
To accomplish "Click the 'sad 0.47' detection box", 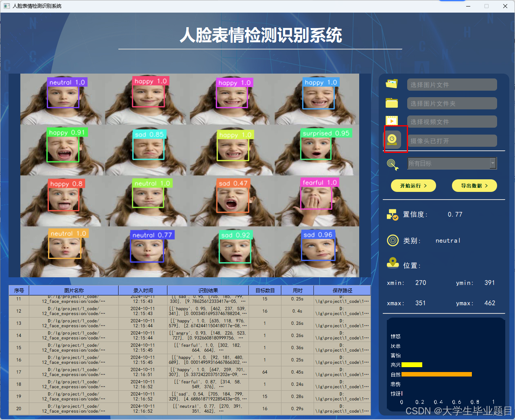I will [x=232, y=200].
